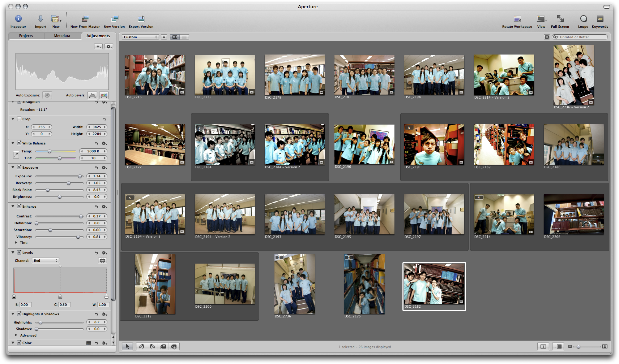Switch browser to list view
The height and width of the screenshot is (364, 619).
point(184,37)
